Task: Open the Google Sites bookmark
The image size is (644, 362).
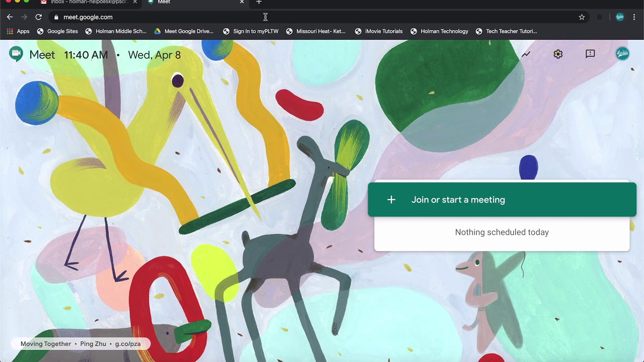Action: tap(57, 31)
